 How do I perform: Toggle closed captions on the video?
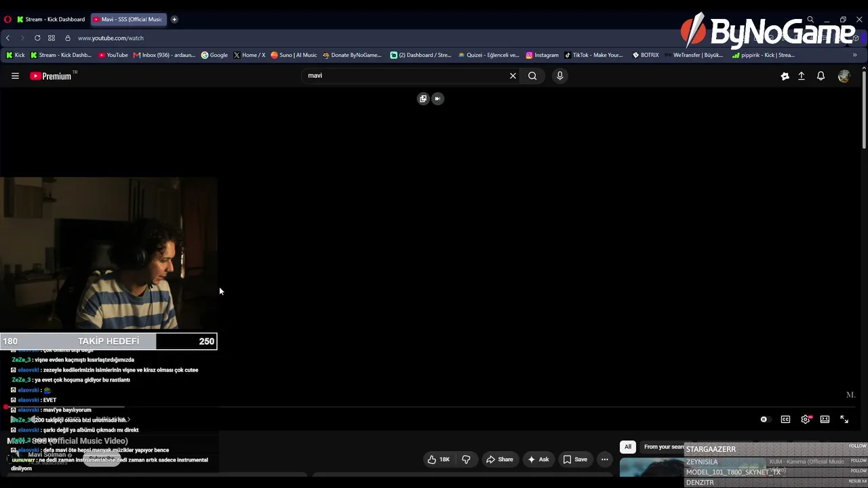coord(785,420)
